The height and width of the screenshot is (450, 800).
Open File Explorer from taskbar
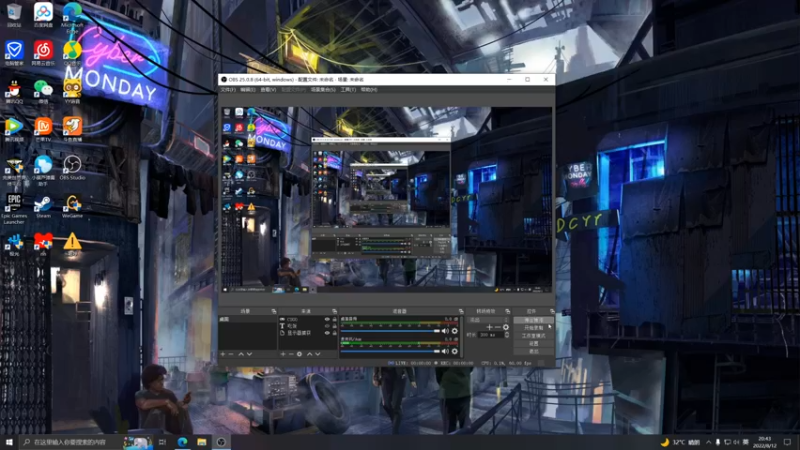click(x=202, y=442)
